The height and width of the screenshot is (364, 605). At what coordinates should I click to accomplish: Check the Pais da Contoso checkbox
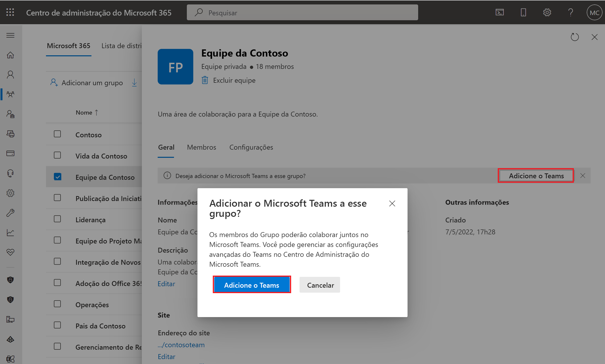pyautogui.click(x=57, y=325)
